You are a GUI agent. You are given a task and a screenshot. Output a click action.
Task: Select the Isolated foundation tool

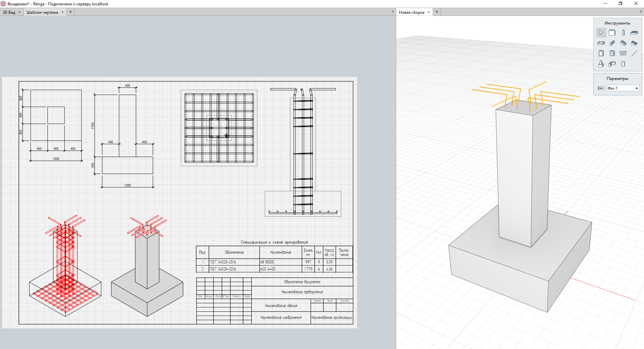pyautogui.click(x=601, y=64)
